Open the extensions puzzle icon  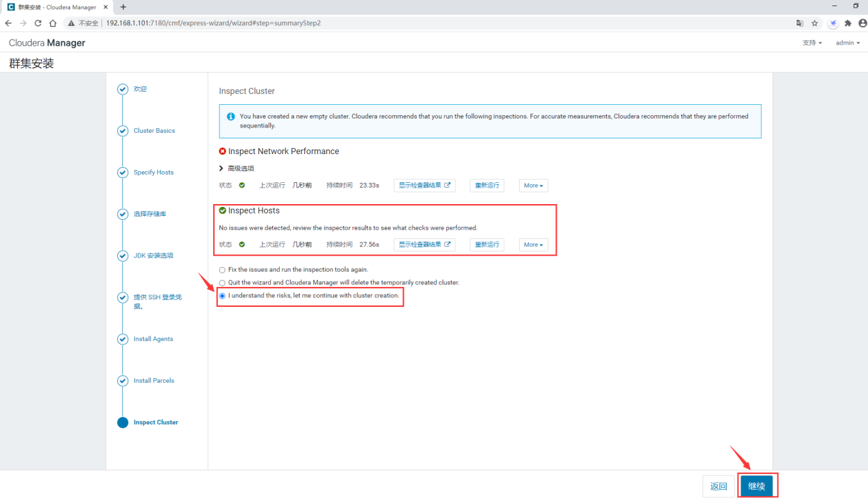(848, 23)
